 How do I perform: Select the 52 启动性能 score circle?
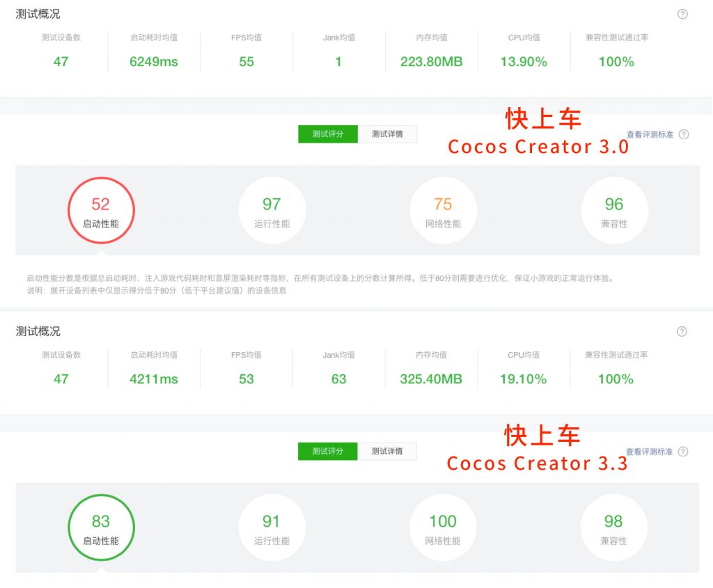click(x=101, y=210)
